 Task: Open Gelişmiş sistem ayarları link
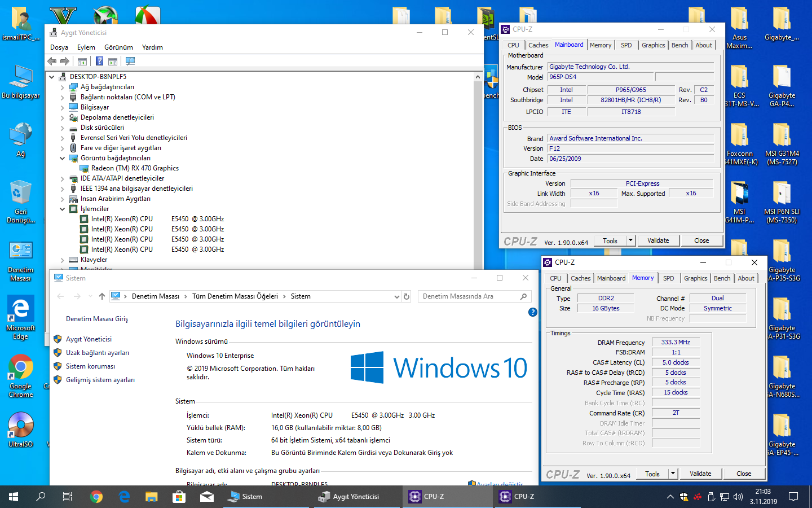click(100, 380)
